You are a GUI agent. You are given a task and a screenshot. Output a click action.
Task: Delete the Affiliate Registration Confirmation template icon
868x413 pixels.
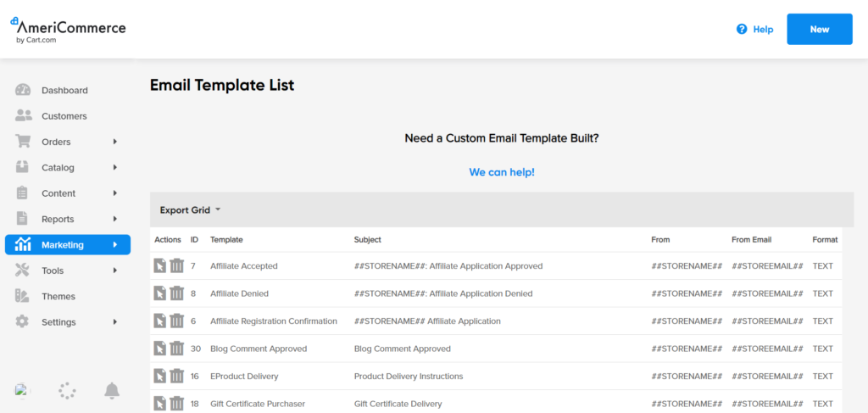pos(176,321)
